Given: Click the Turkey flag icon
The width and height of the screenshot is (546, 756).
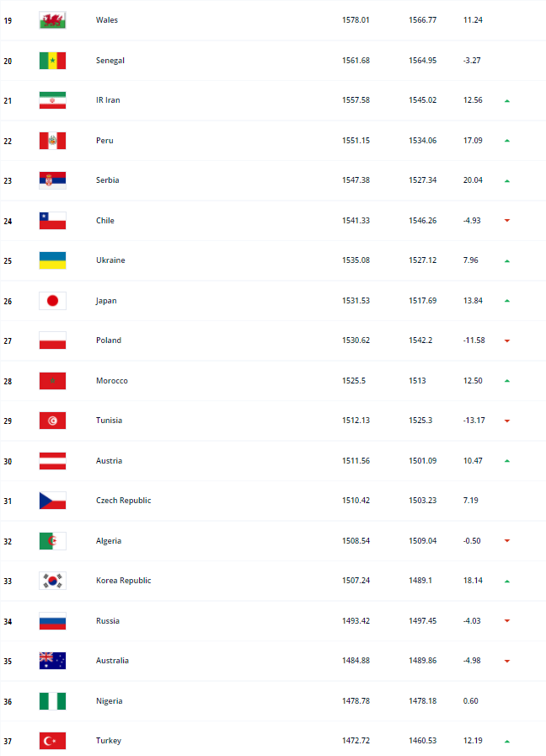Looking at the screenshot, I should (x=52, y=741).
